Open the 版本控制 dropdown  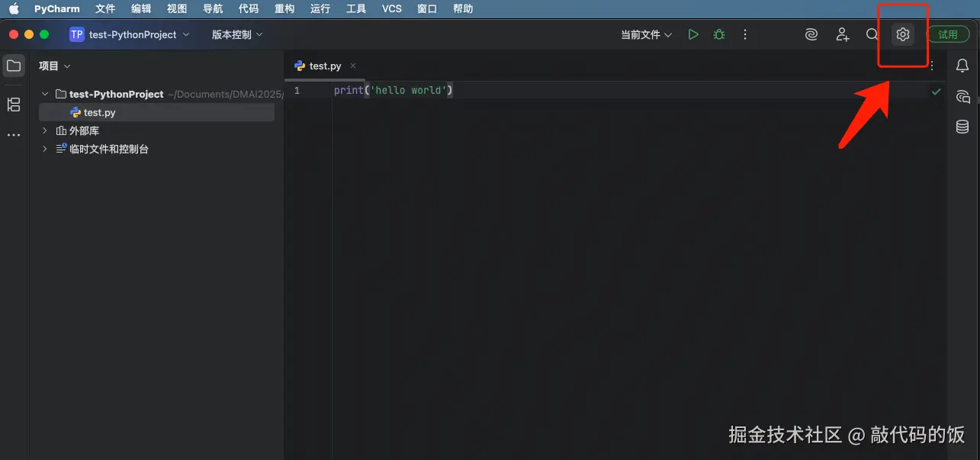pyautogui.click(x=236, y=34)
